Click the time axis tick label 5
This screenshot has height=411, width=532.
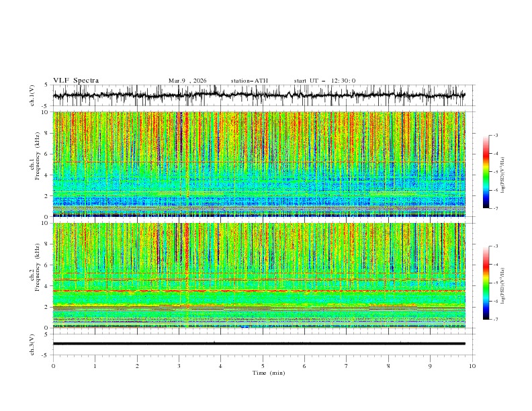[263, 366]
